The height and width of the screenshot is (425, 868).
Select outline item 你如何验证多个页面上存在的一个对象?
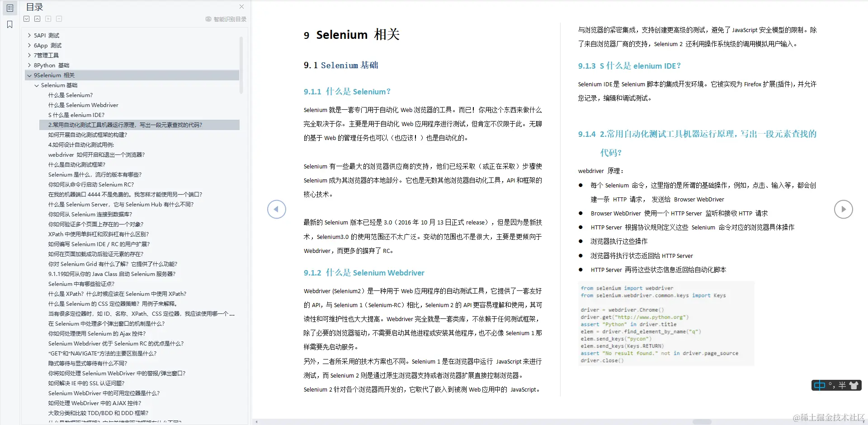click(96, 224)
